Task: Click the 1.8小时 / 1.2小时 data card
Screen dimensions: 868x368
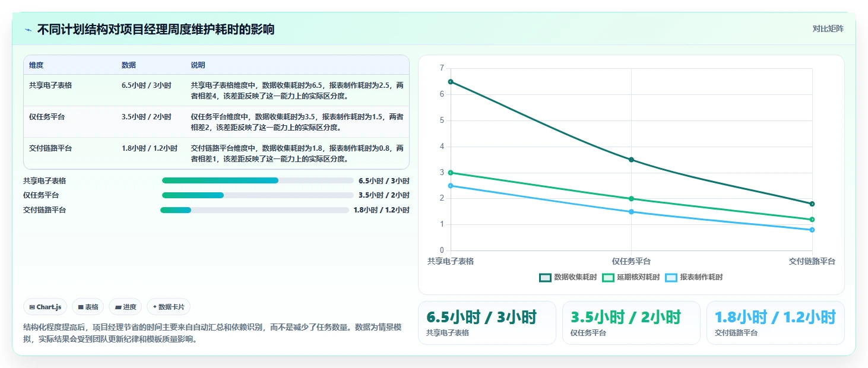Action: coord(775,323)
